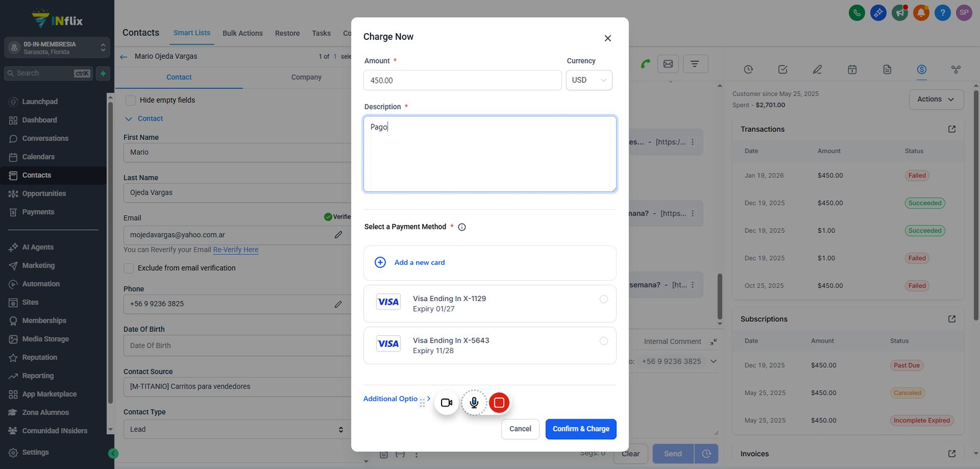Click the envelope email icon in the conversation header
The image size is (980, 469).
(x=668, y=64)
